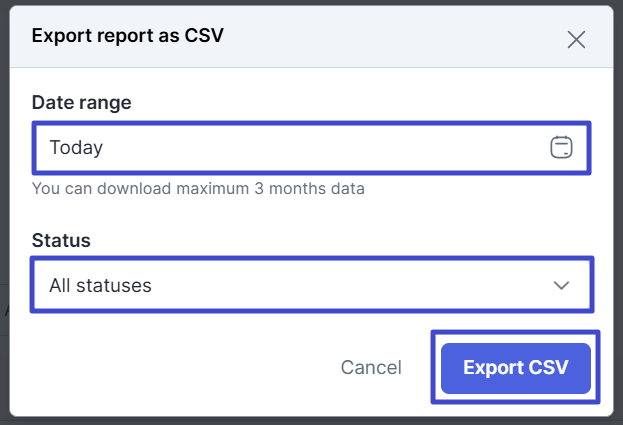
Task: Click the 'Date range' label
Action: pyautogui.click(x=81, y=102)
